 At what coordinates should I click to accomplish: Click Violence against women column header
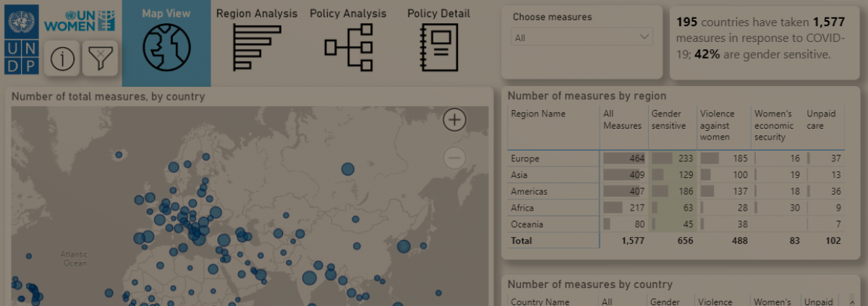pyautogui.click(x=717, y=125)
